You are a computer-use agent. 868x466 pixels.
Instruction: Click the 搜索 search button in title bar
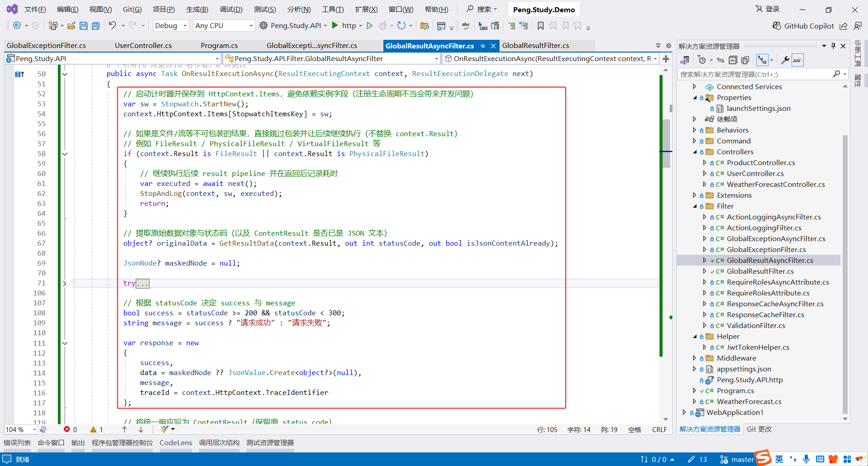click(x=482, y=9)
